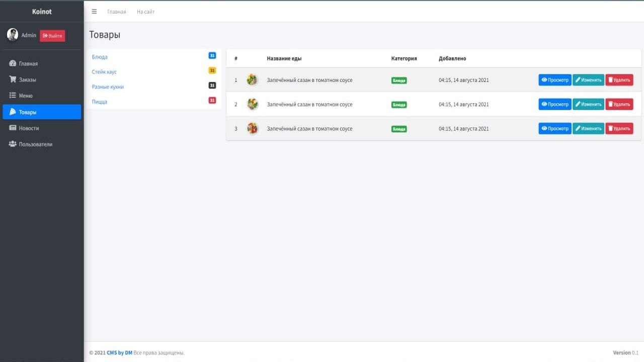Viewport: 644px width, 362px height.
Task: Click red badge next to Пицца
Action: tap(212, 101)
